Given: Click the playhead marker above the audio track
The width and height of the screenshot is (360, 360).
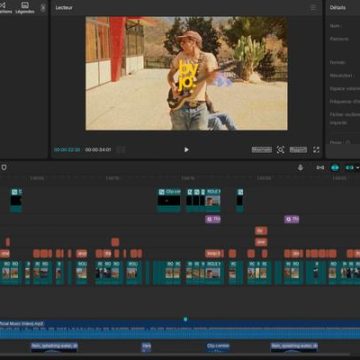Looking at the screenshot, I should tap(185, 319).
